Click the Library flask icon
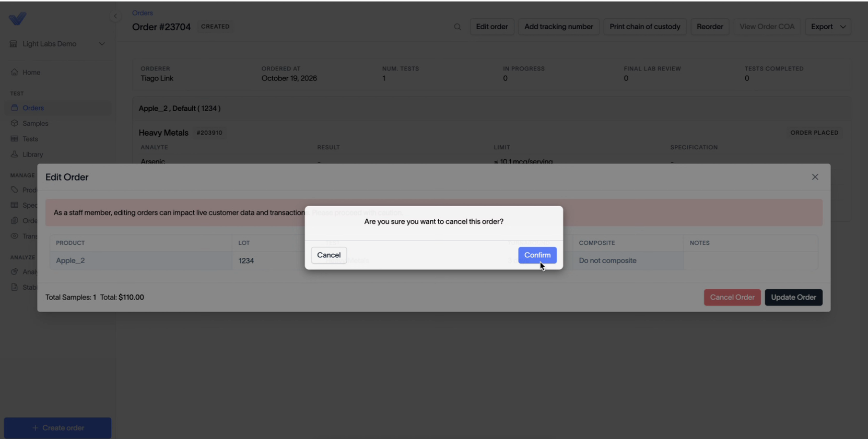The width and height of the screenshot is (868, 439). coord(14,155)
